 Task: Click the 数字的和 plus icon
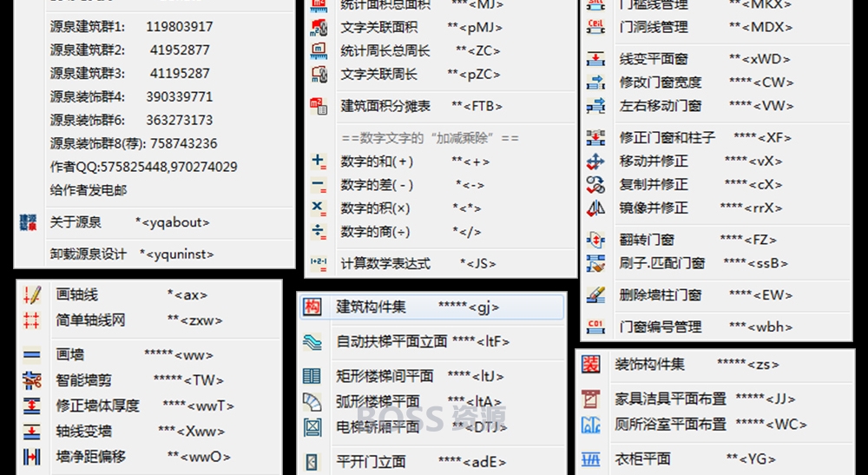[x=319, y=162]
